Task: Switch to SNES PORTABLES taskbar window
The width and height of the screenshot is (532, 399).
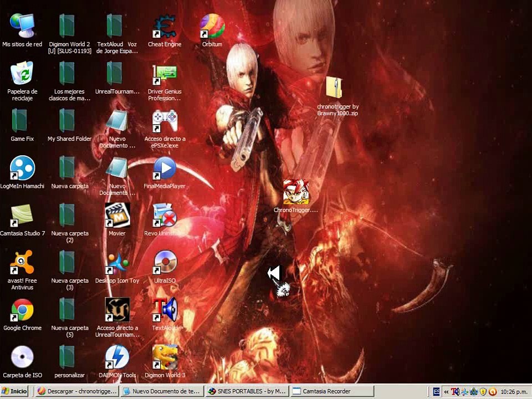Action: pyautogui.click(x=247, y=391)
